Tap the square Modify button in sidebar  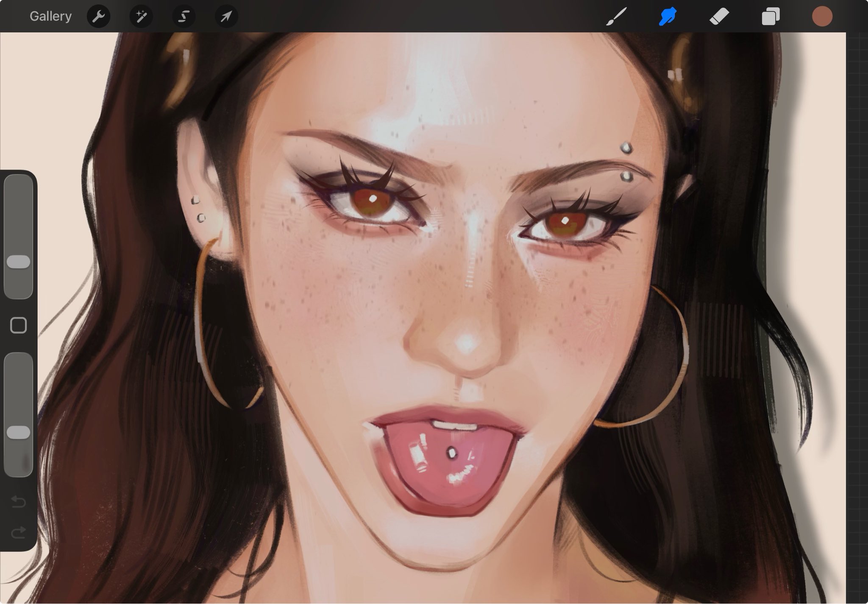(18, 325)
